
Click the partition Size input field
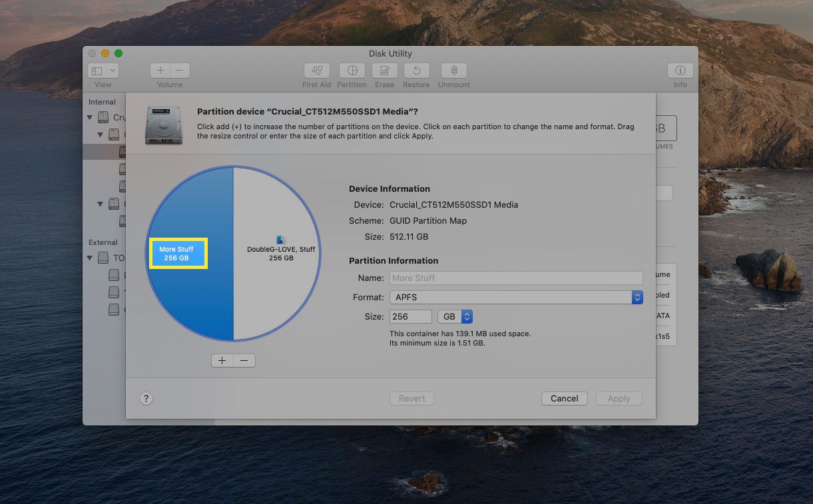pos(411,317)
